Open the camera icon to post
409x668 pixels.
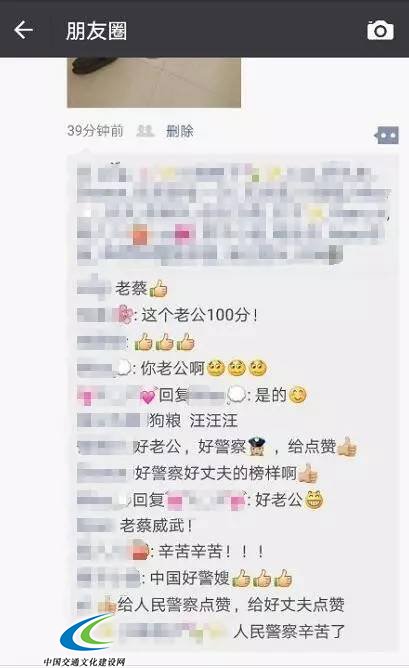[x=380, y=30]
